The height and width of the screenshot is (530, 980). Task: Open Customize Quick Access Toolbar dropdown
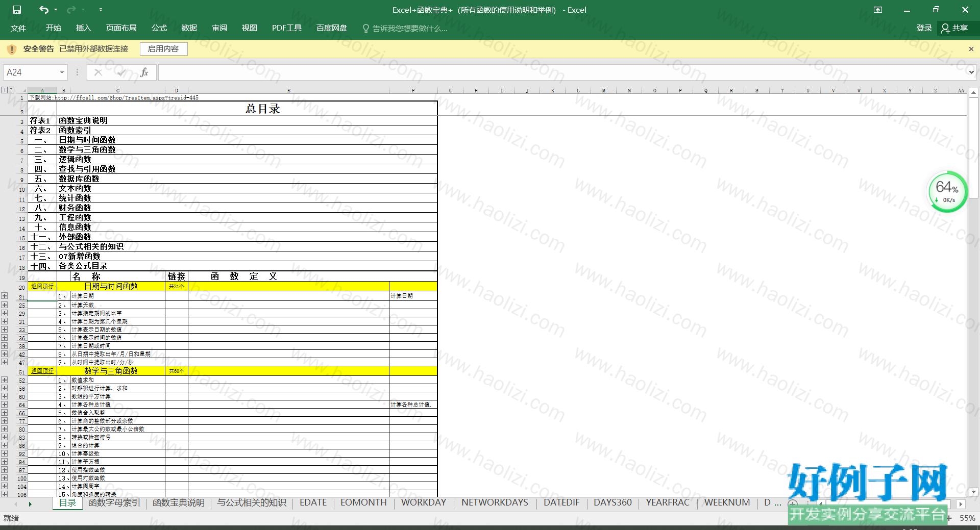tap(101, 10)
